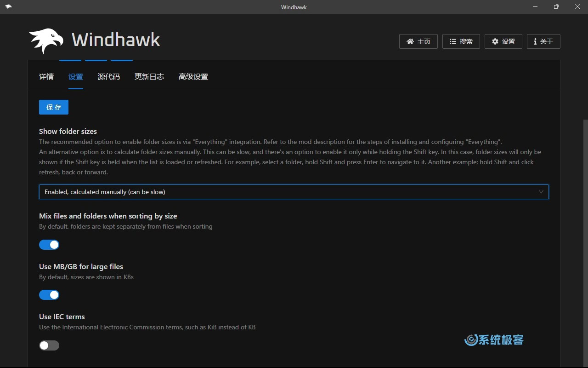Click the 保存 save button
The width and height of the screenshot is (588, 368).
pyautogui.click(x=54, y=107)
